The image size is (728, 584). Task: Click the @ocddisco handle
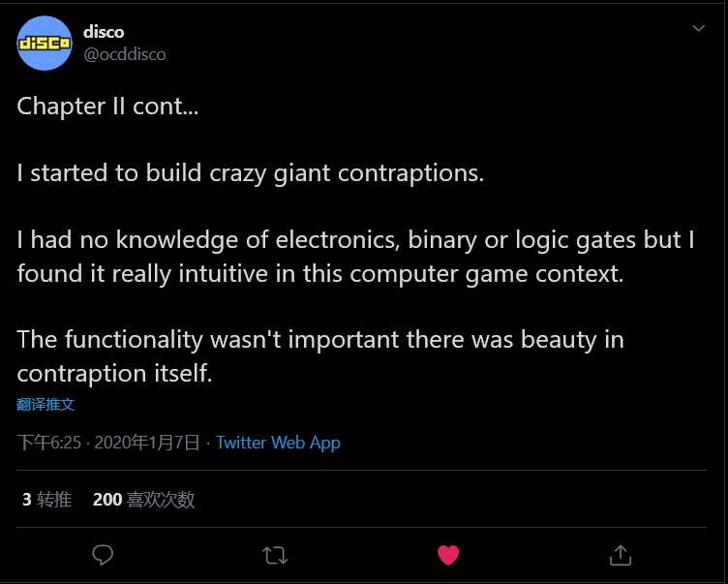pyautogui.click(x=125, y=54)
